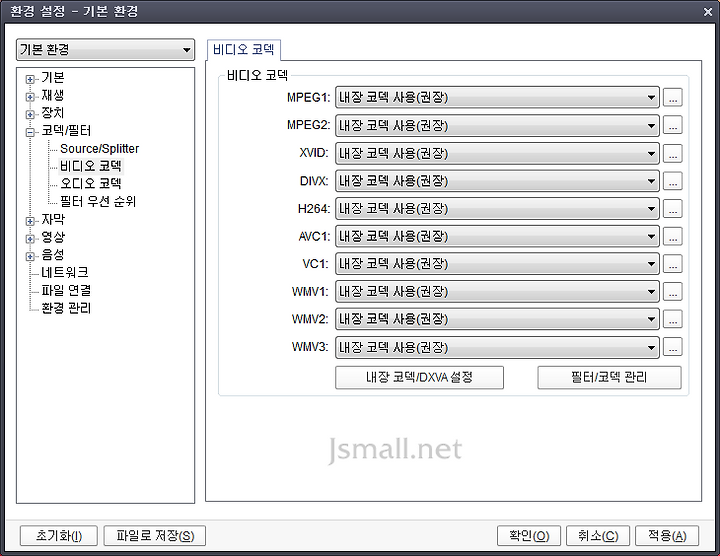
Task: Open the XVID codec dropdown
Action: pos(497,153)
